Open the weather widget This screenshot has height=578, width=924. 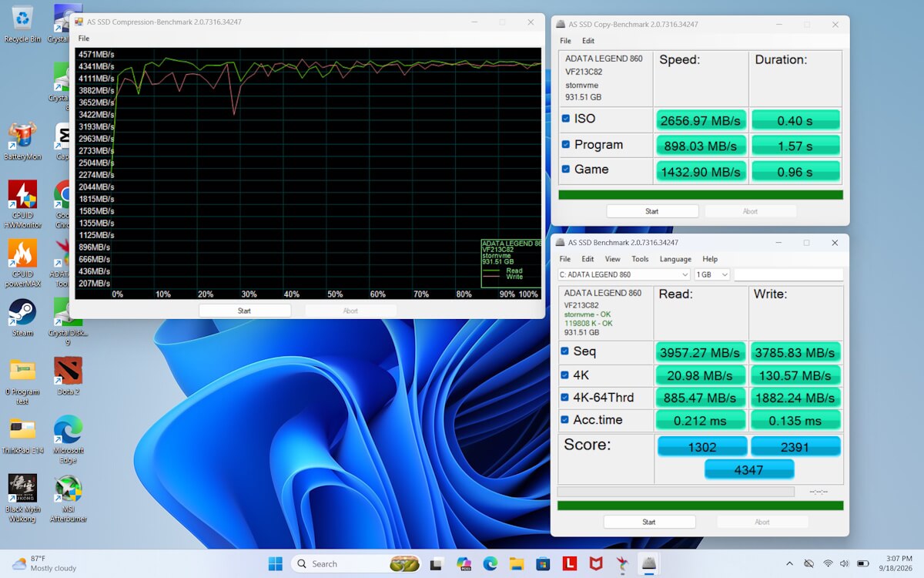pos(45,563)
